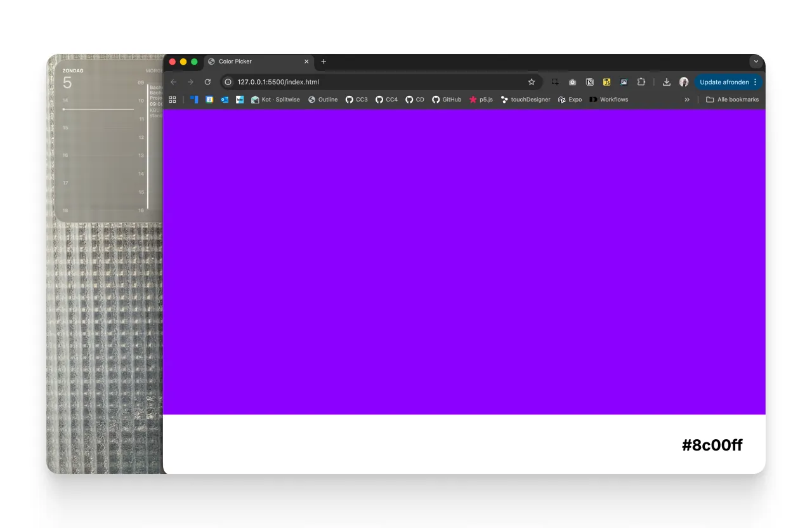This screenshot has width=812, height=528.
Task: Show hidden bookmarks with the chevron
Action: tap(687, 100)
